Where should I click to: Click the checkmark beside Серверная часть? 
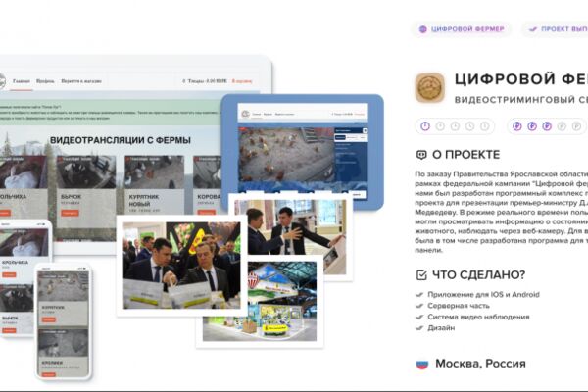pyautogui.click(x=419, y=306)
